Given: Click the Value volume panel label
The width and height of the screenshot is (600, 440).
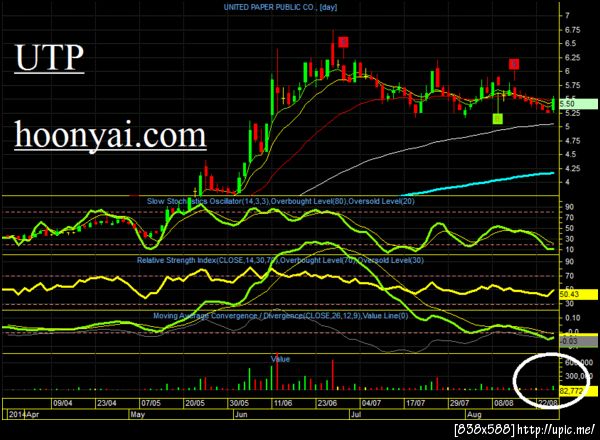Looking at the screenshot, I should coord(280,359).
